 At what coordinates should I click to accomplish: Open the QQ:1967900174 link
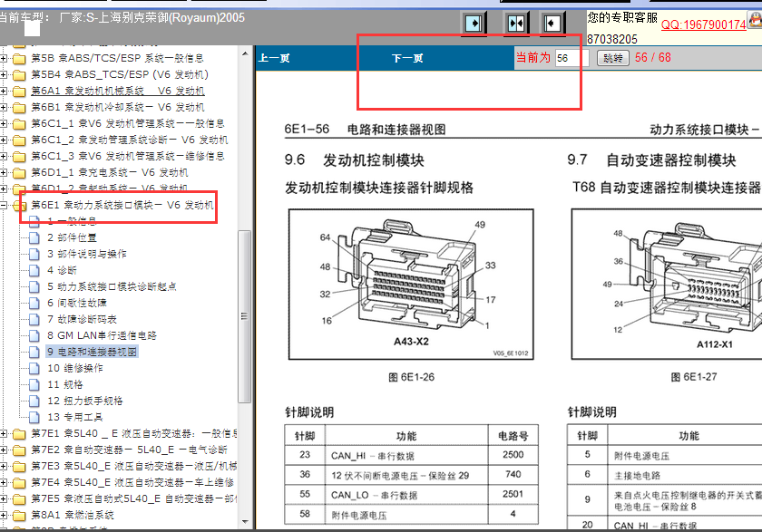(x=703, y=24)
